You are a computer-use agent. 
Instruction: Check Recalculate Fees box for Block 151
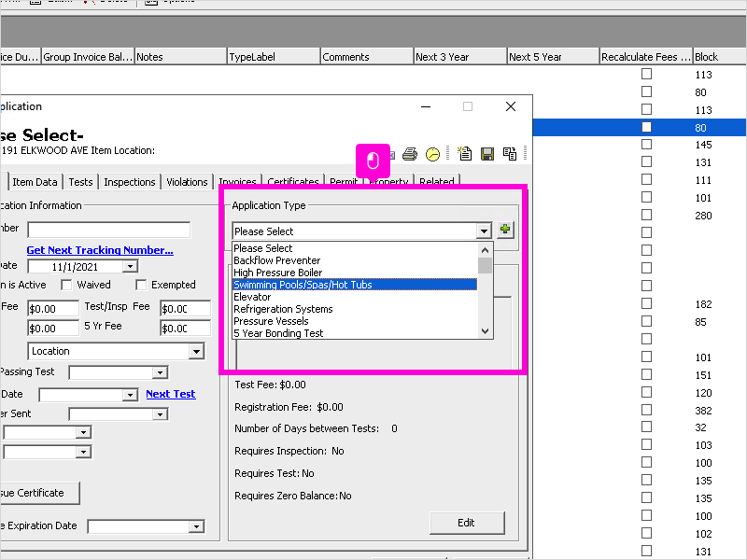[646, 374]
